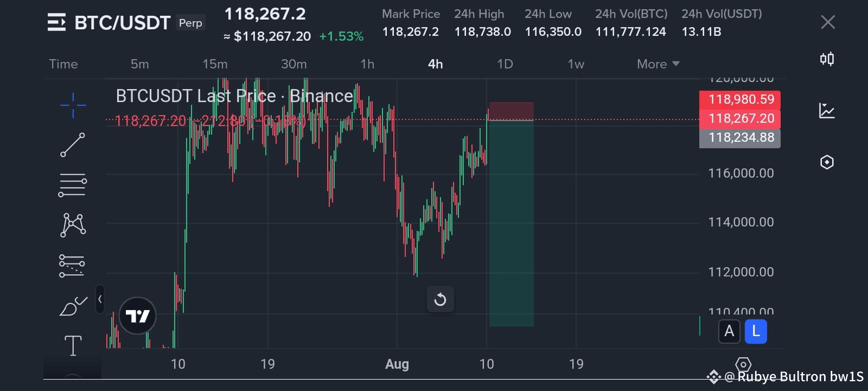Select the trend line drawing tool
The image size is (868, 391).
tap(73, 145)
